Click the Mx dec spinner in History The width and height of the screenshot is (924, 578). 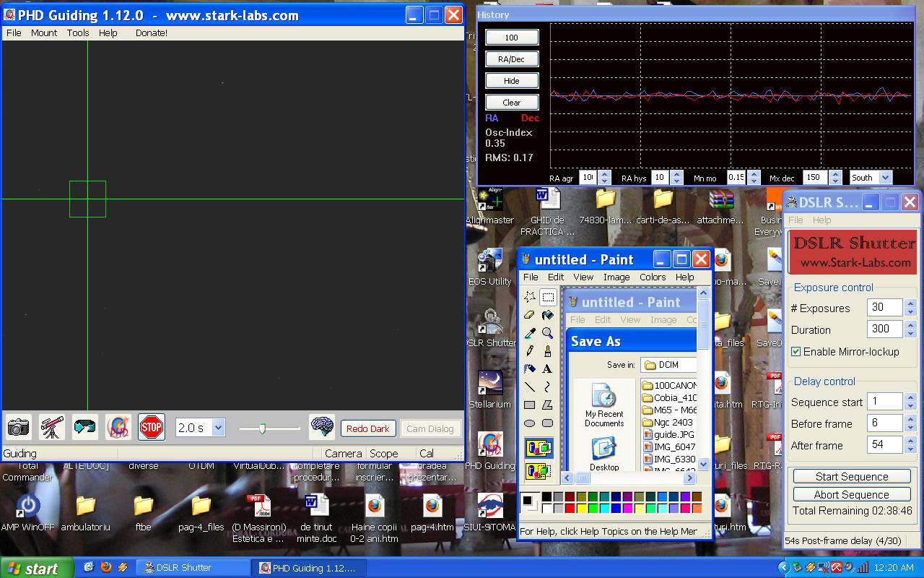click(835, 178)
